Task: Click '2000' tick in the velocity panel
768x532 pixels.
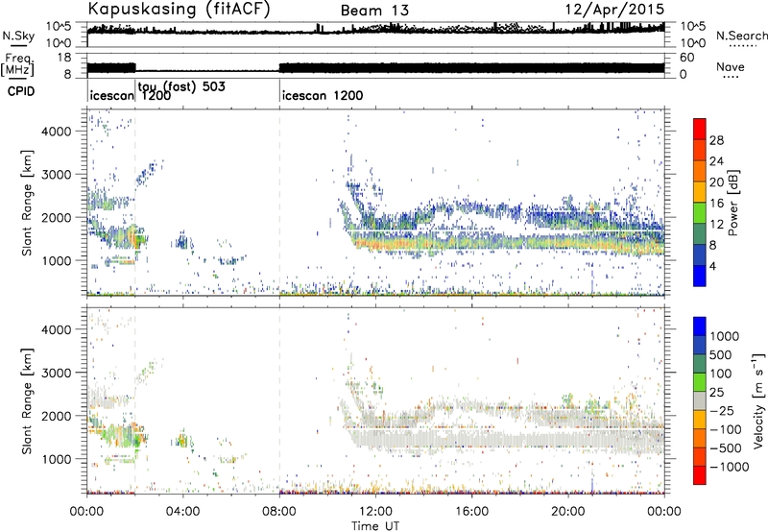Action: 56,416
